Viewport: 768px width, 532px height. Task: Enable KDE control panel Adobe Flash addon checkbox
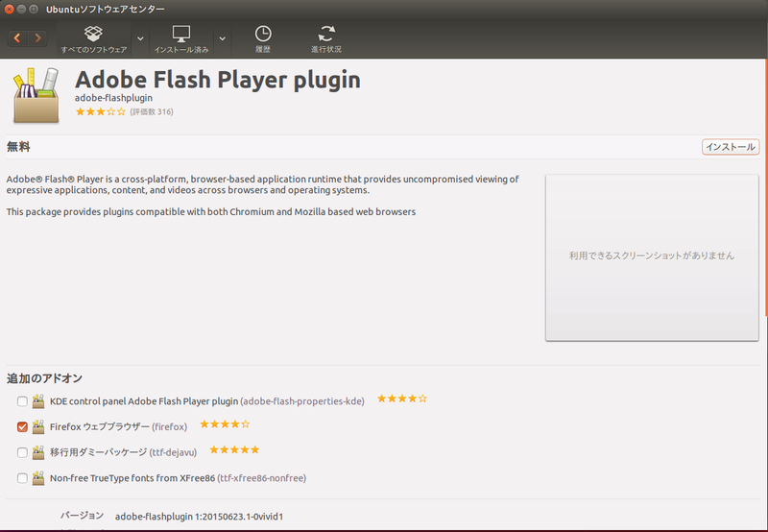coord(22,401)
